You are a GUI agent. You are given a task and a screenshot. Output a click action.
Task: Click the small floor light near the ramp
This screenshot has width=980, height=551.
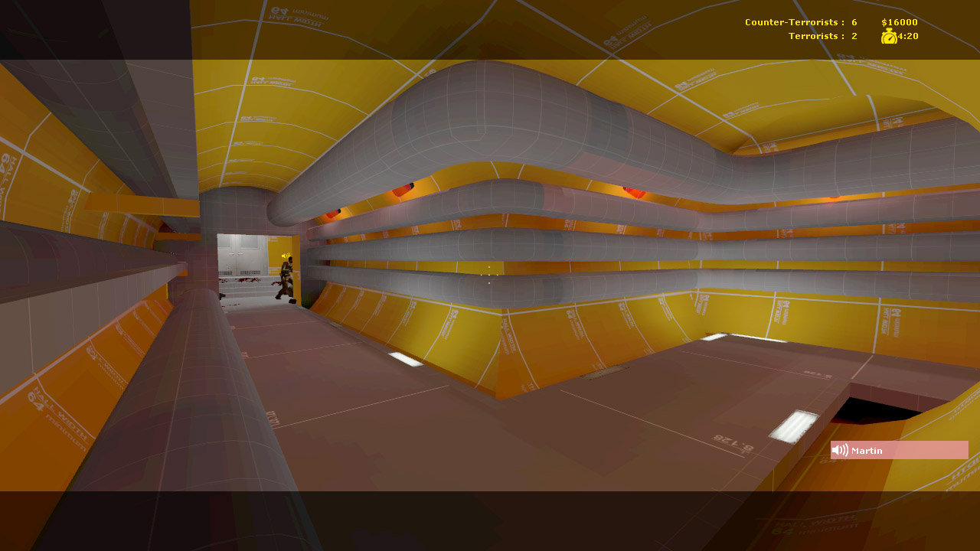[406, 359]
